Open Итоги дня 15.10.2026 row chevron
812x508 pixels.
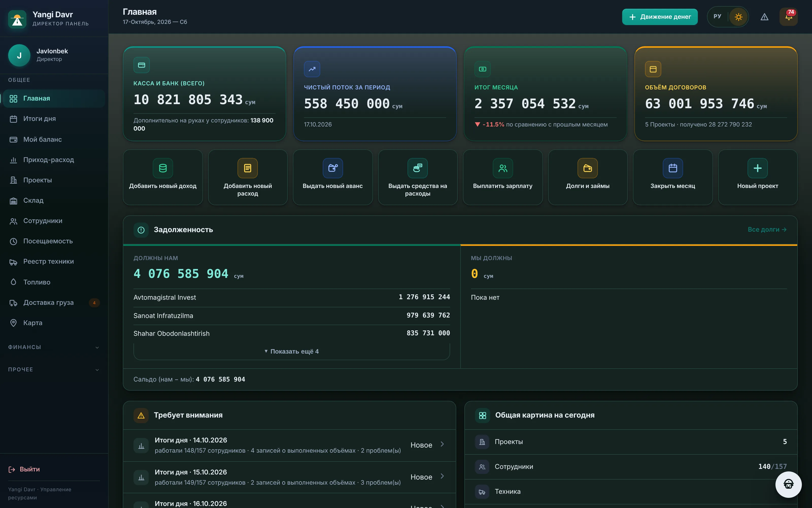tap(442, 476)
